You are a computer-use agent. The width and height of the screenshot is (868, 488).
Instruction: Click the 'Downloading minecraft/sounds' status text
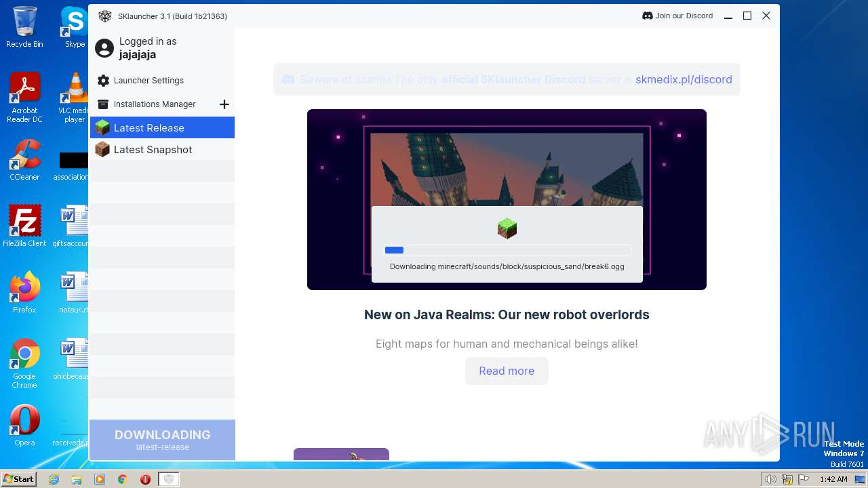point(507,266)
